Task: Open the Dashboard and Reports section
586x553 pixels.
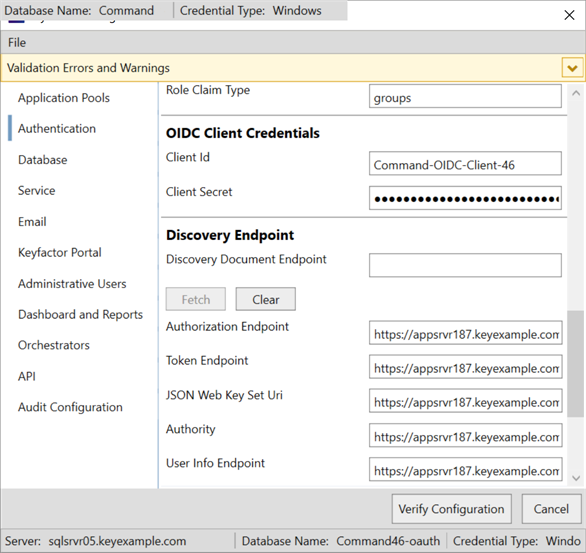Action: tap(80, 315)
